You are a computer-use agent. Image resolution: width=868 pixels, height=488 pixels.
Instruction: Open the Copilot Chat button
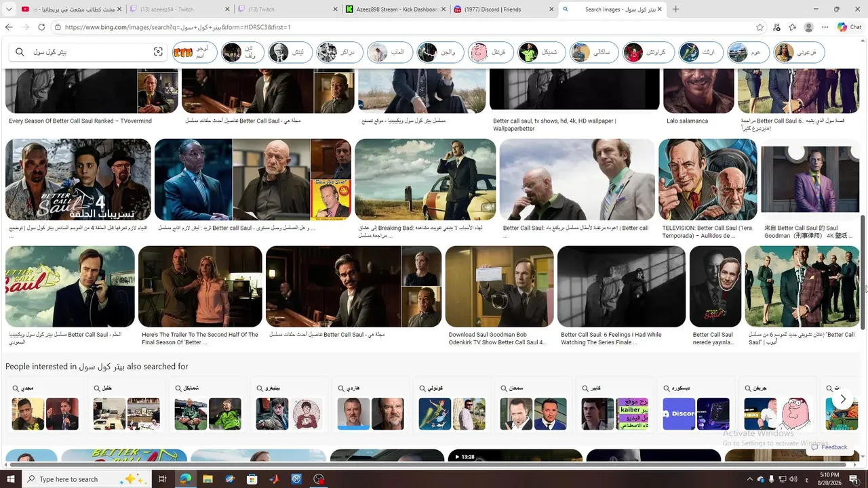tap(850, 27)
